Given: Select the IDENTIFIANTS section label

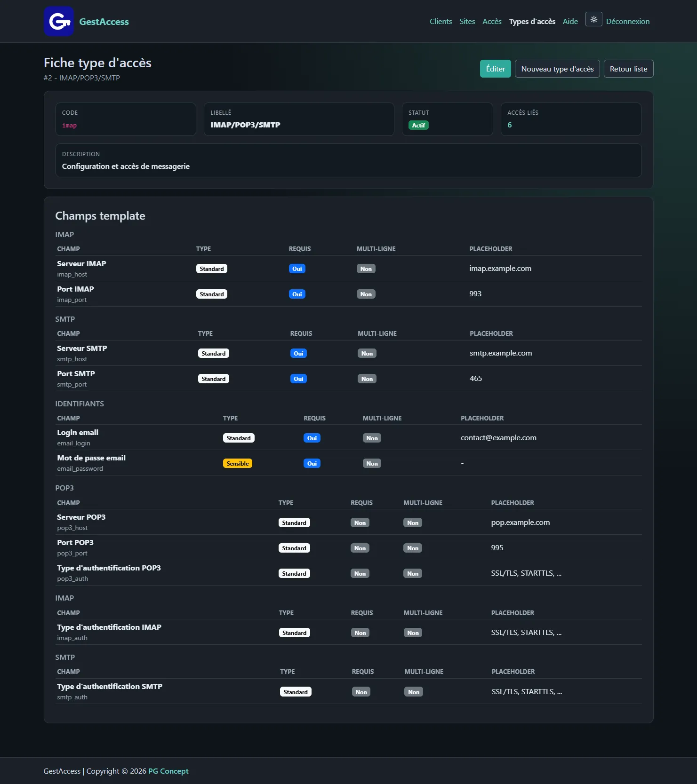Looking at the screenshot, I should click(x=80, y=404).
